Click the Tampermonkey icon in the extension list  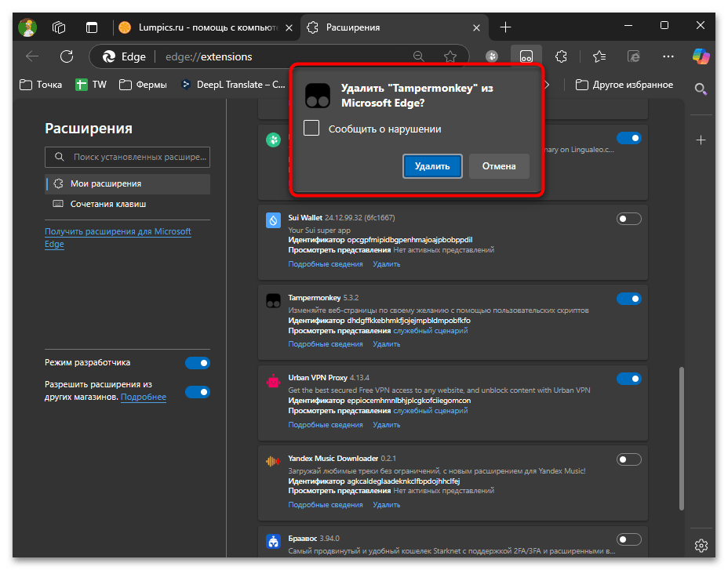(273, 300)
